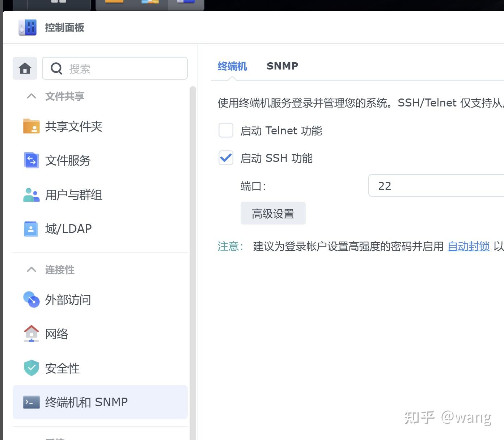Open the 安全性 shield icon
Viewport: 504px width, 440px height.
point(31,368)
